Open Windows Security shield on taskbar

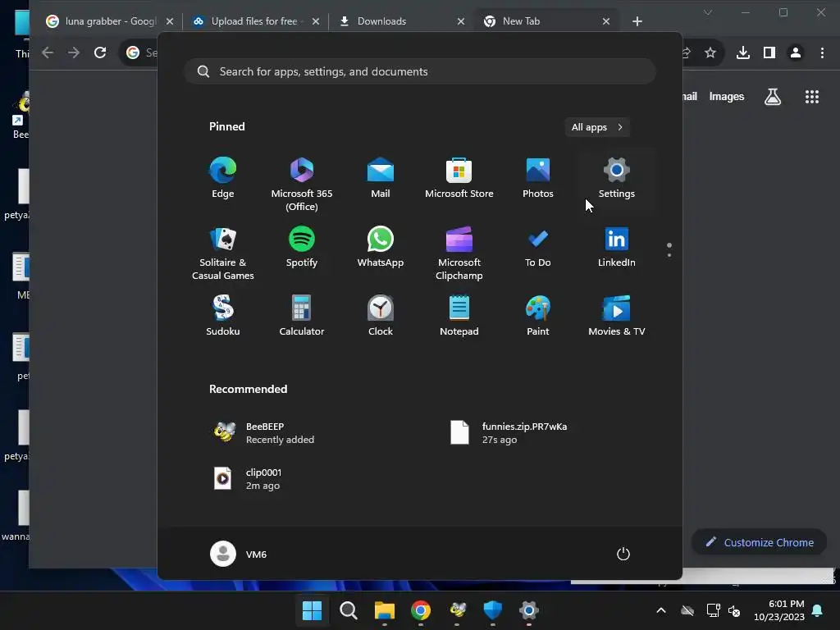click(x=493, y=609)
